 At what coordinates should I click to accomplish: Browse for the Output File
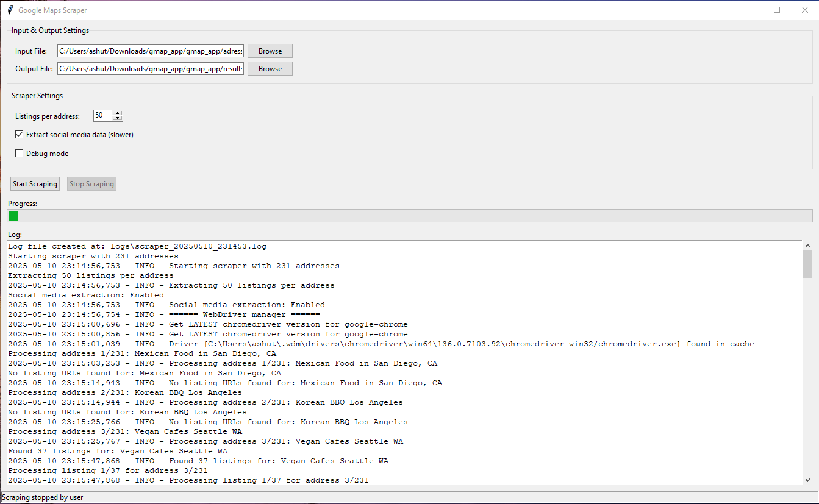[x=270, y=69]
